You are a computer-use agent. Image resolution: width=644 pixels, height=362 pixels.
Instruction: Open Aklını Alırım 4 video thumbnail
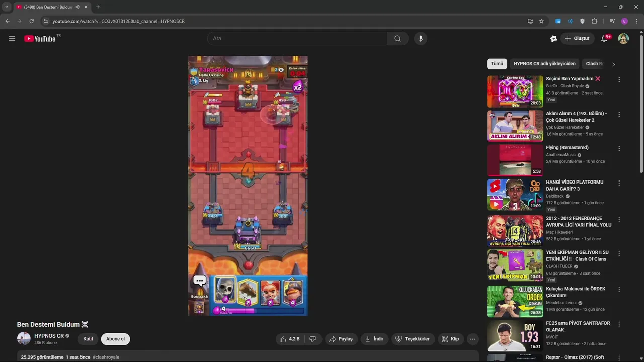tap(515, 126)
